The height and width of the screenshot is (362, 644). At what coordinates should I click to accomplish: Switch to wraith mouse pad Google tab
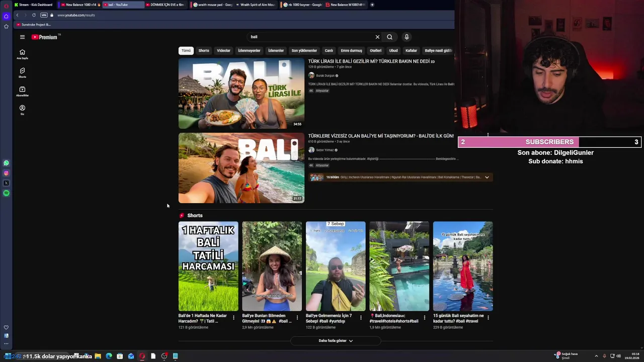click(213, 5)
